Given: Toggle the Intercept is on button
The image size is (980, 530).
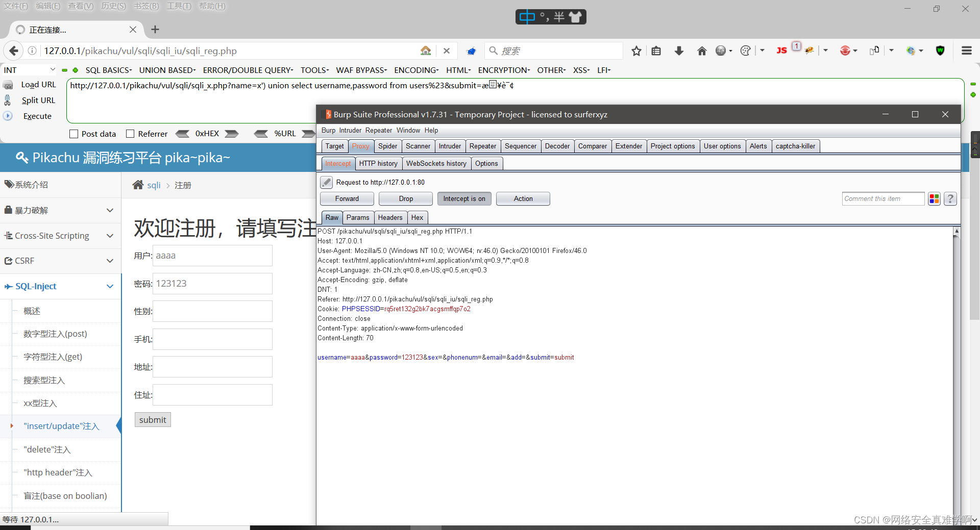Looking at the screenshot, I should coord(464,199).
